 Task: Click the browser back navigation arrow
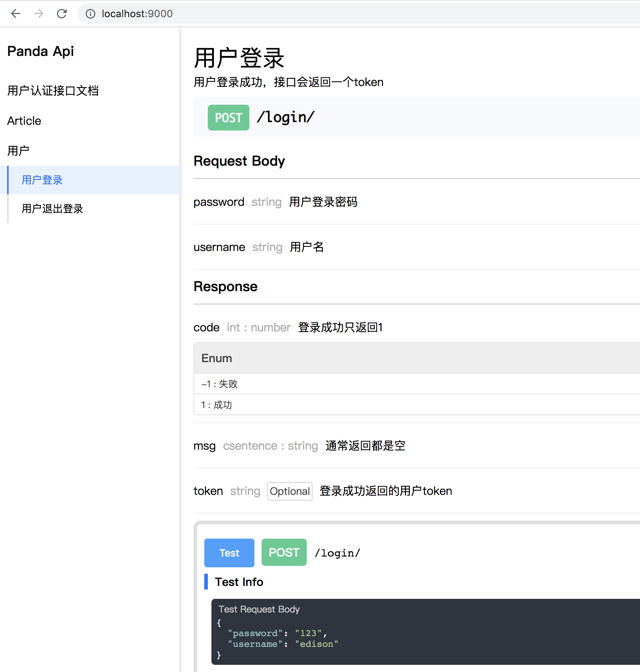15,14
